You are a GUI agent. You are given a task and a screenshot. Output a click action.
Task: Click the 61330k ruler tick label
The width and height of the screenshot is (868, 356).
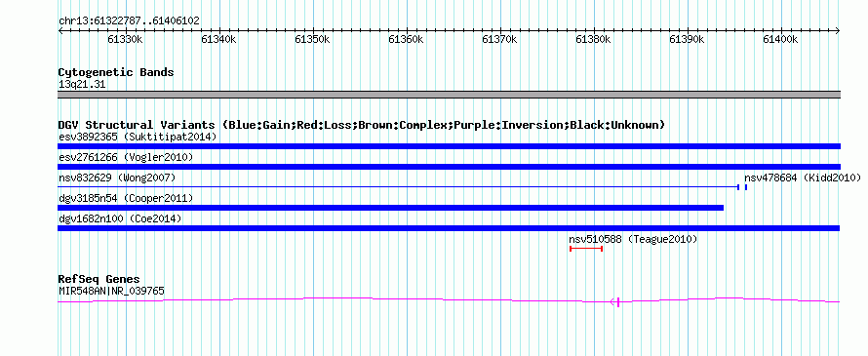coord(126,39)
